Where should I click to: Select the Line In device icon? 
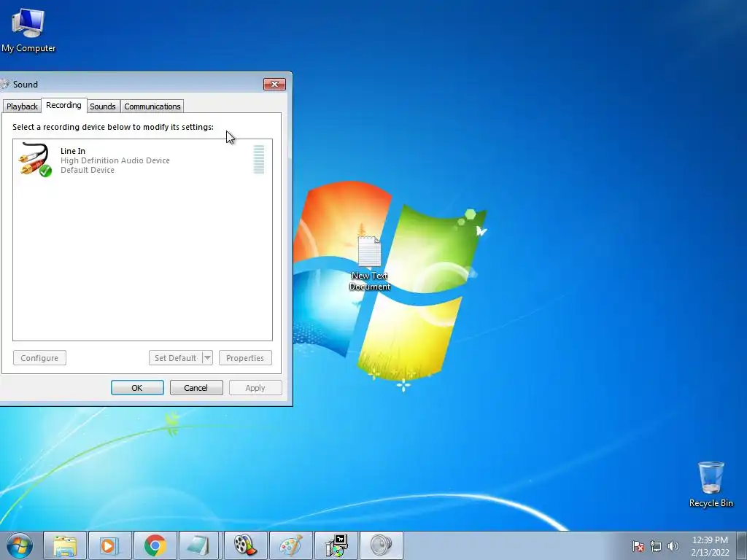click(x=35, y=160)
